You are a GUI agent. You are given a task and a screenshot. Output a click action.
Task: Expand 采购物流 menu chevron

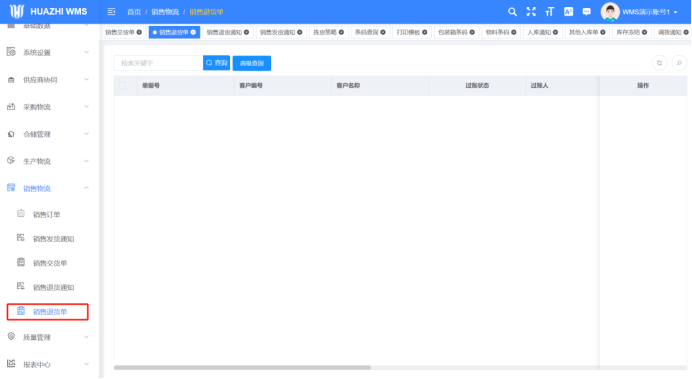pos(86,106)
